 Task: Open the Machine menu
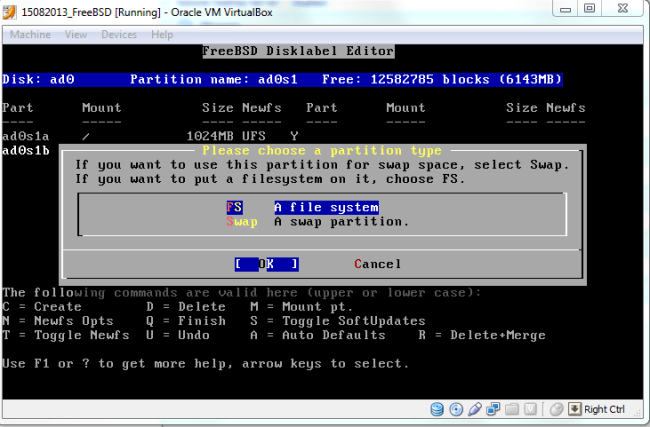30,34
